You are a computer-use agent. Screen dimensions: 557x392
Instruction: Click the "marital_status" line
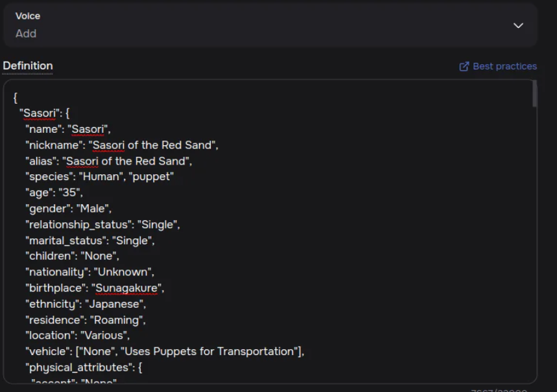point(90,240)
